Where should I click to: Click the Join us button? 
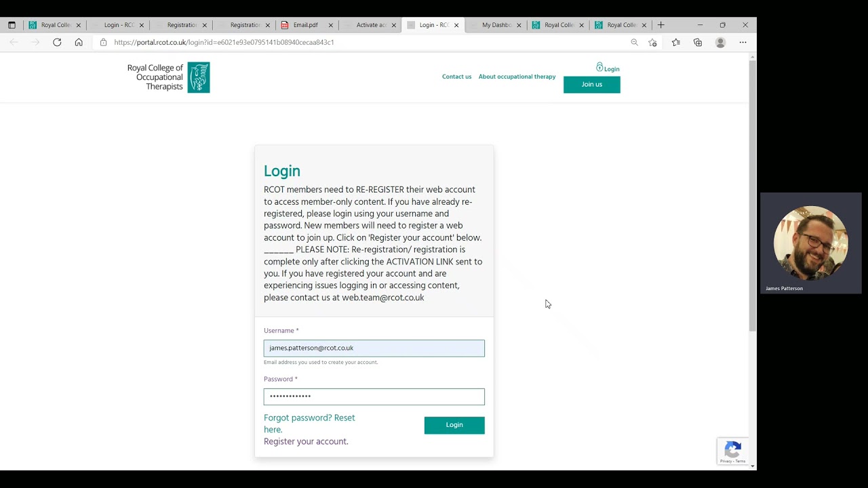(591, 85)
